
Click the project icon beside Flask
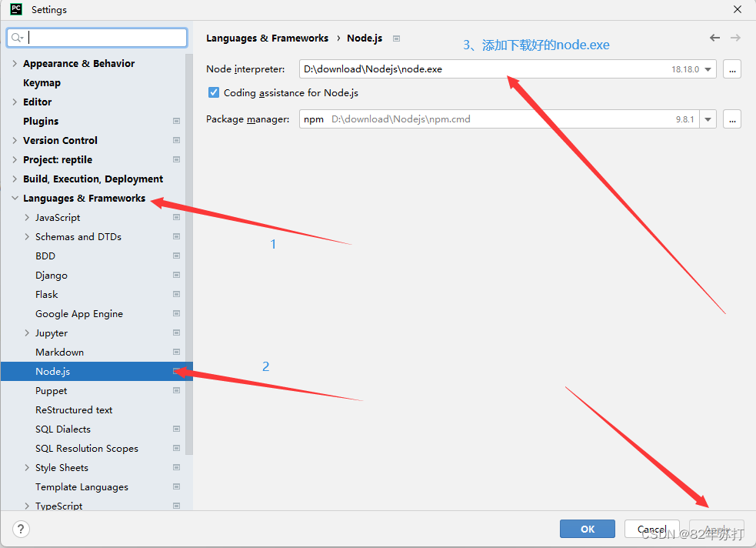pos(176,294)
